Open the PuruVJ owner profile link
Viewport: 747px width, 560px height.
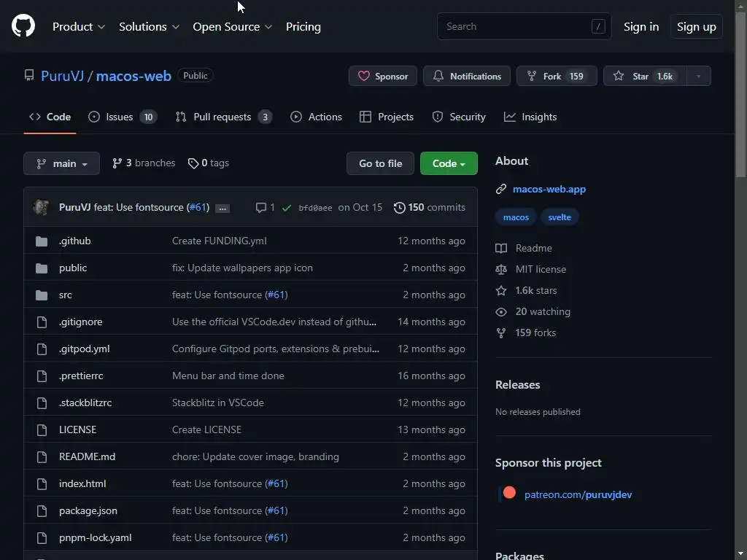[x=63, y=76]
